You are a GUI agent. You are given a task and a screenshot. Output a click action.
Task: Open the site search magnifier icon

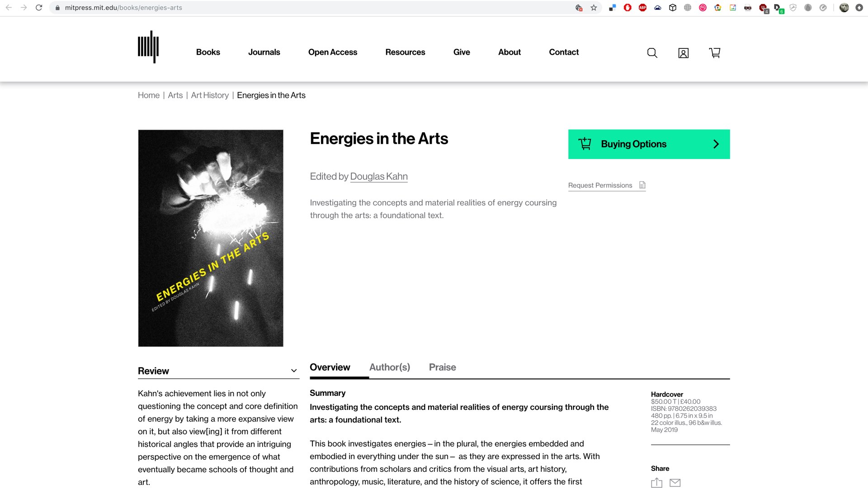coord(652,53)
